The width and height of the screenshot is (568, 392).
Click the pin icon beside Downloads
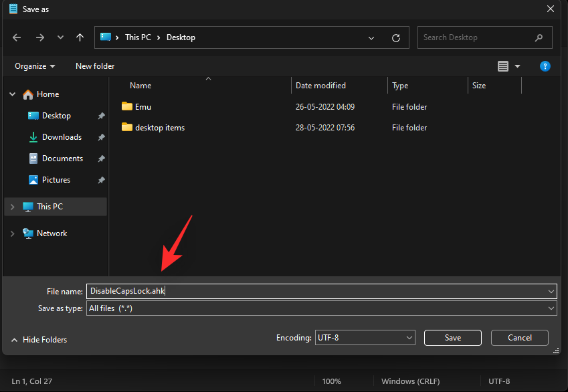102,137
